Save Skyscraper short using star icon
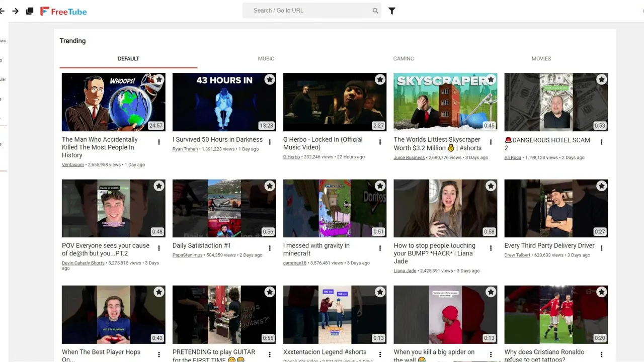 tap(491, 79)
